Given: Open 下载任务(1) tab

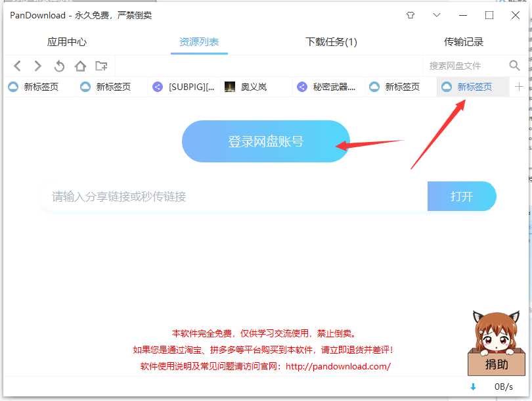Looking at the screenshot, I should pyautogui.click(x=331, y=42).
